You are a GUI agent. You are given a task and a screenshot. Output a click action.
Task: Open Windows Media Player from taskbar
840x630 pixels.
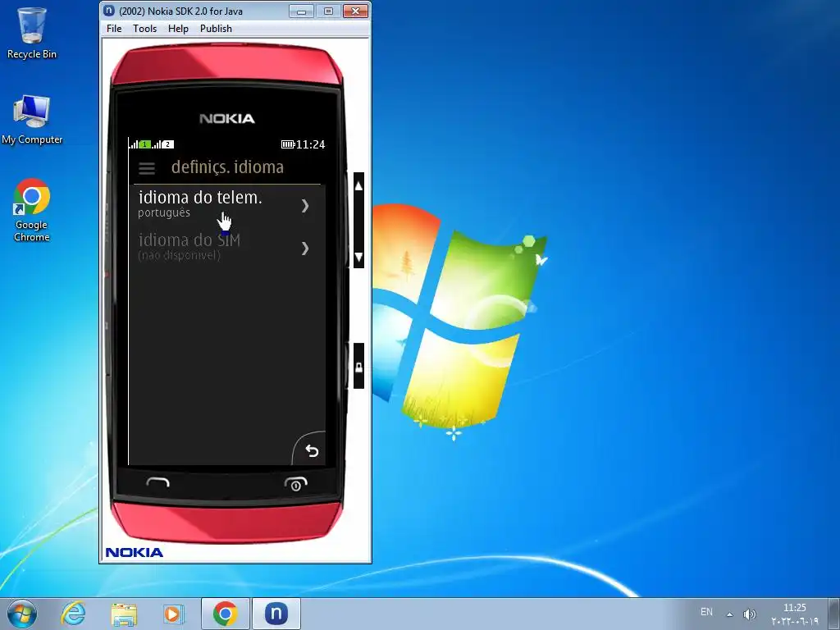coord(174,614)
